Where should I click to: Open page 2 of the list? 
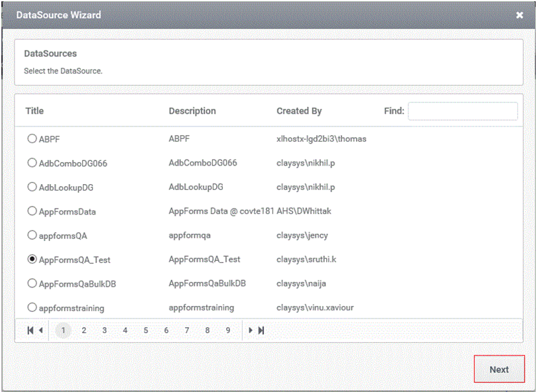pos(84,330)
